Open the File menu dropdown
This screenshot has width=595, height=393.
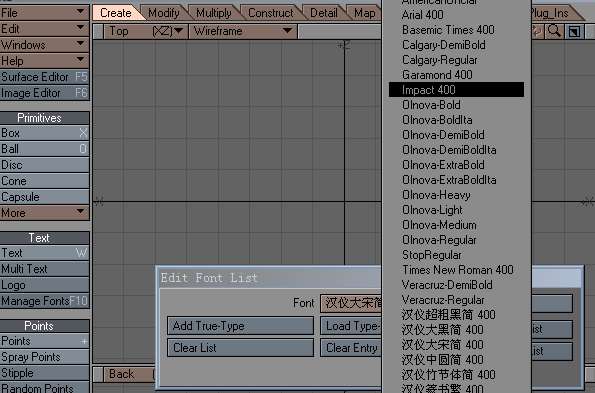(45, 13)
